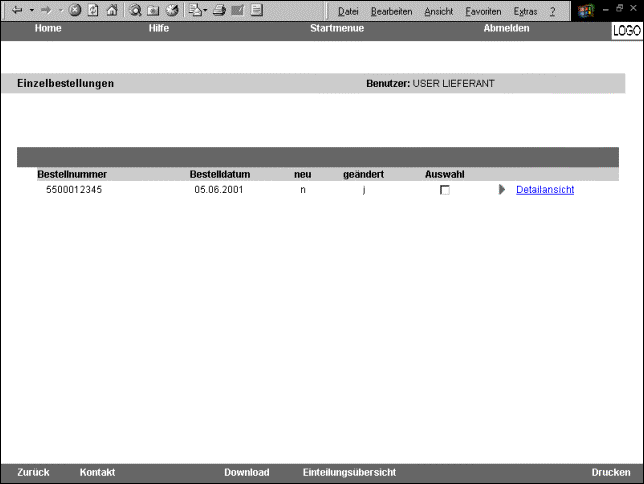Screen dimensions: 644x484
Task: Click the arrow icon before Detailansicht
Action: [x=501, y=189]
